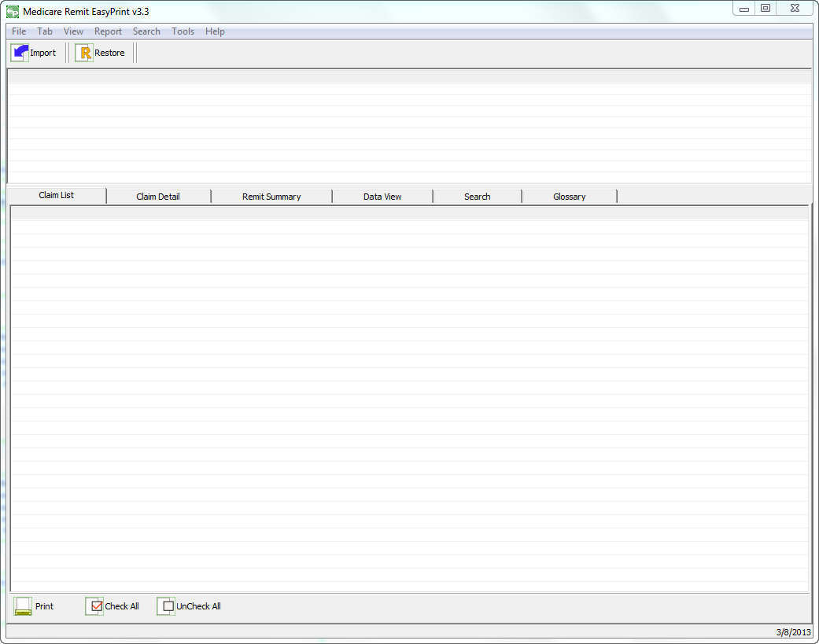
Task: Open the Report menu
Action: 108,31
